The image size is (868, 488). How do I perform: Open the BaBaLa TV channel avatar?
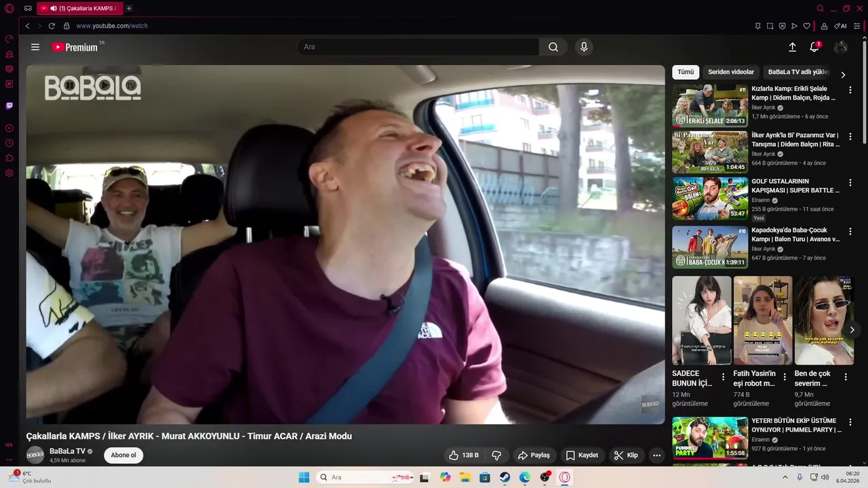click(x=35, y=455)
